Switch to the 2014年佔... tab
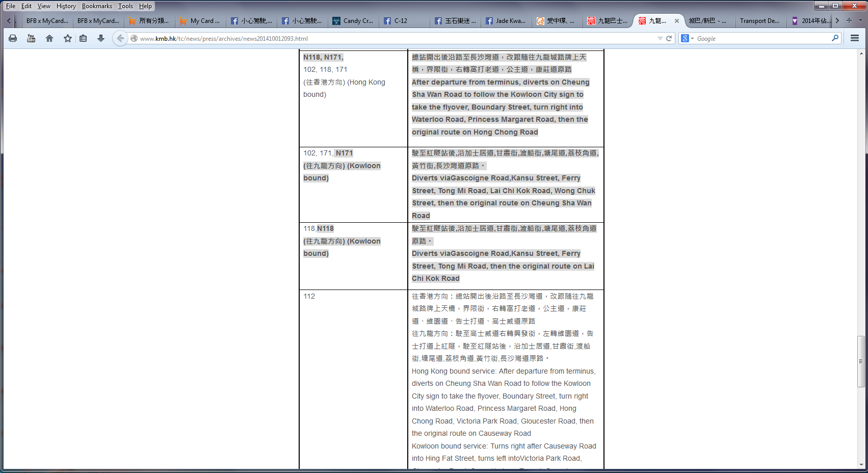The width and height of the screenshot is (868, 473). 810,21
